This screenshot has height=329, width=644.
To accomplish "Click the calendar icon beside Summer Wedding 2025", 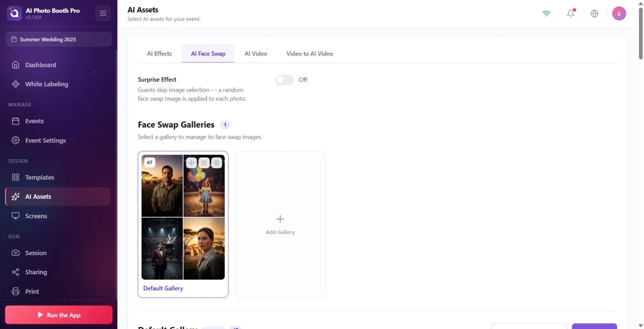I will coord(14,39).
